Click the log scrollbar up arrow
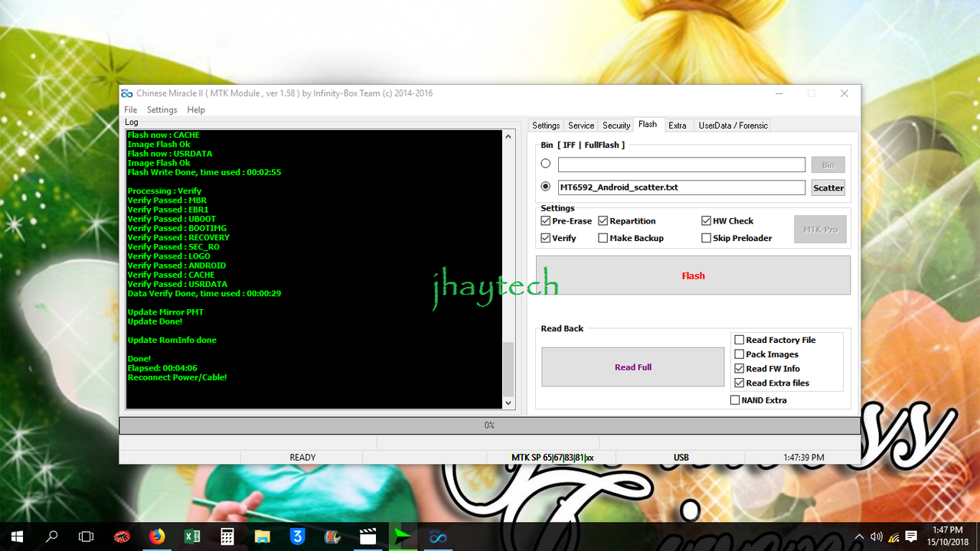Image resolution: width=980 pixels, height=551 pixels. (x=508, y=136)
